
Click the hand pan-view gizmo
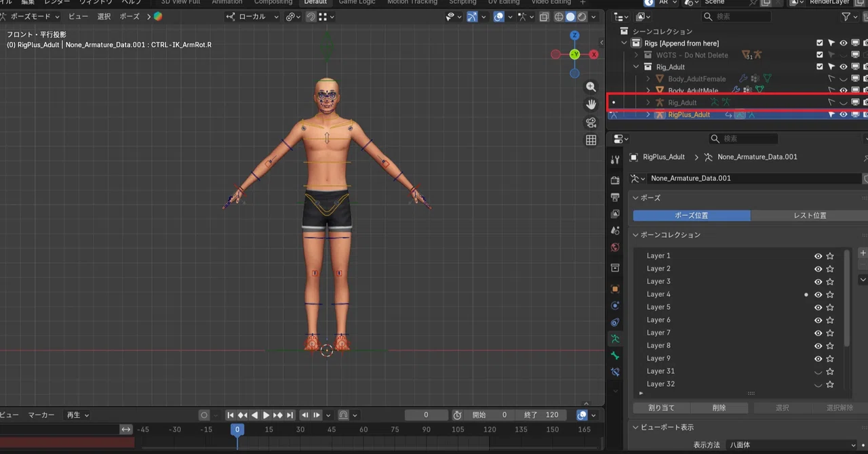click(591, 104)
